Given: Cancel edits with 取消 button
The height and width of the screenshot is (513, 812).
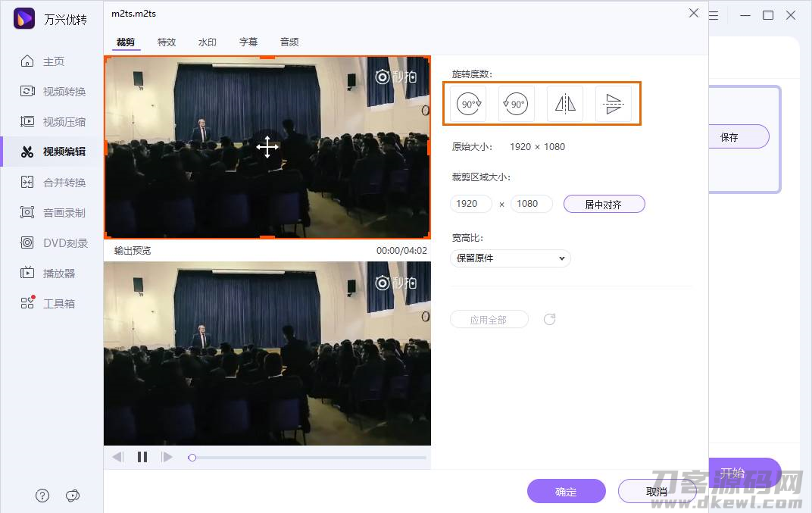Looking at the screenshot, I should 657,491.
